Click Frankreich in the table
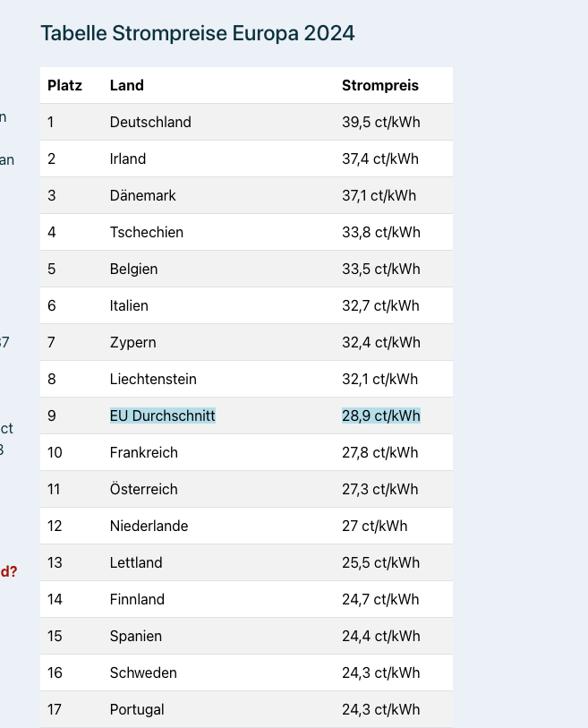The height and width of the screenshot is (728, 588). 144,452
